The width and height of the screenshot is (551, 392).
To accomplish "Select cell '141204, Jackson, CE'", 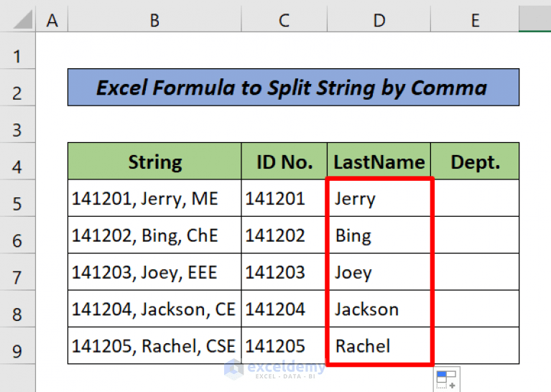I will pyautogui.click(x=154, y=309).
